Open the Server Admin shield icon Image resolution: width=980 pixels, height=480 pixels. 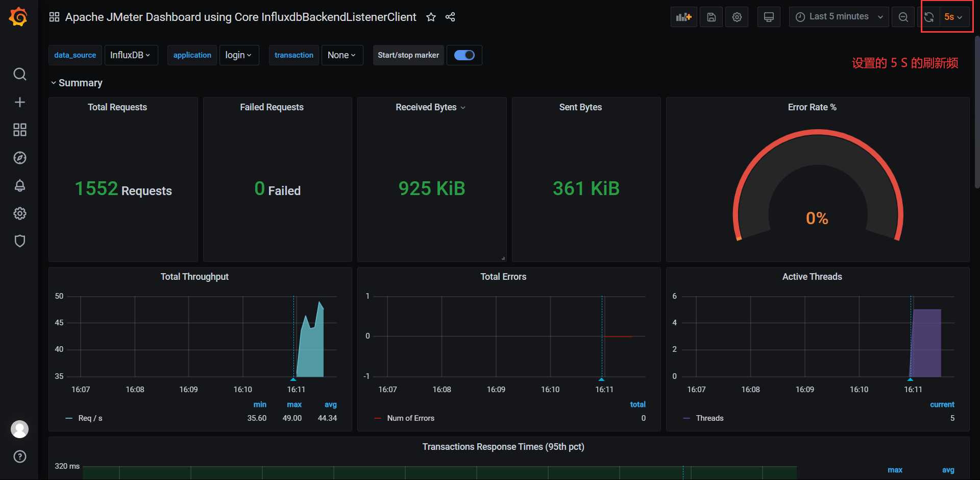point(19,241)
